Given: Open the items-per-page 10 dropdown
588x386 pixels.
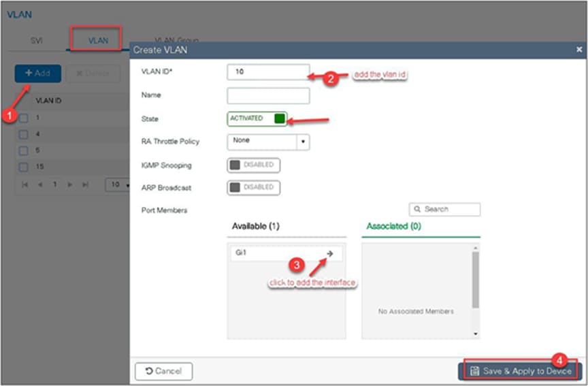Looking at the screenshot, I should 118,184.
